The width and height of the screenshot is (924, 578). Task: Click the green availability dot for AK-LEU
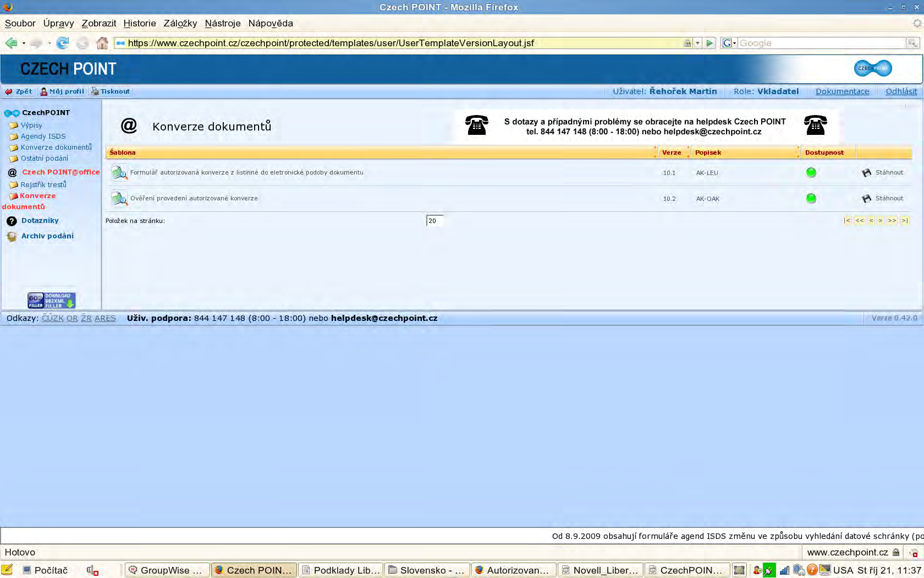[811, 172]
